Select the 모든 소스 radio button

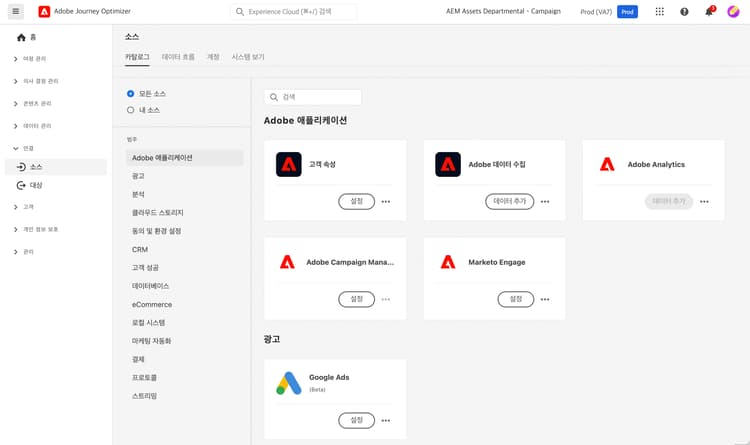tap(131, 94)
